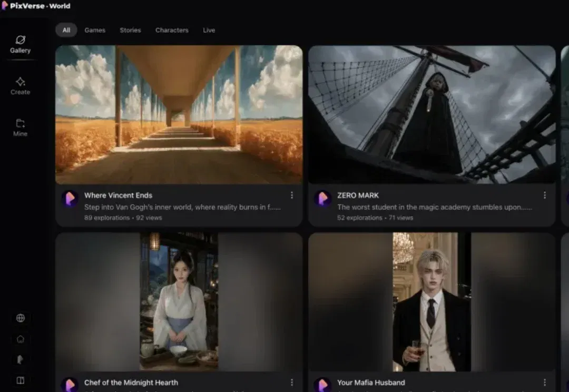Click the PixVerse World logo at top
The width and height of the screenshot is (569, 392).
point(36,6)
